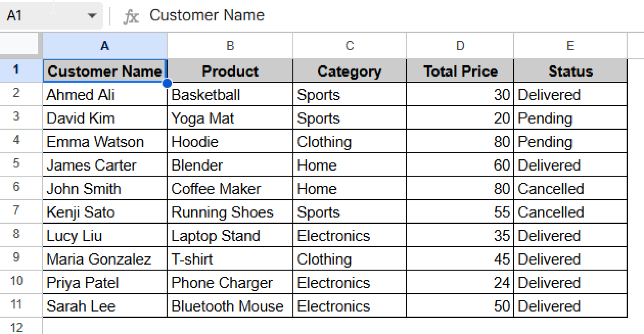
Task: Click the Electronics category cell for Lucy Liu
Action: pos(348,235)
